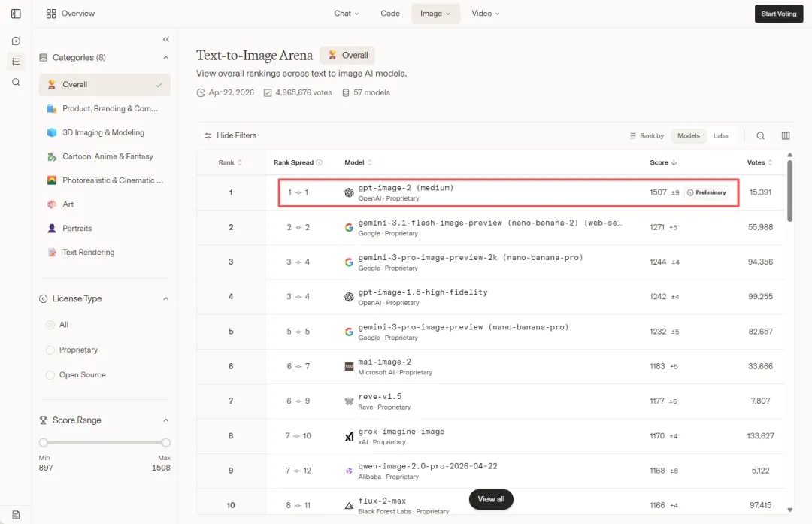Collapse the Categories section
Viewport: 812px width, 524px height.
[165, 57]
